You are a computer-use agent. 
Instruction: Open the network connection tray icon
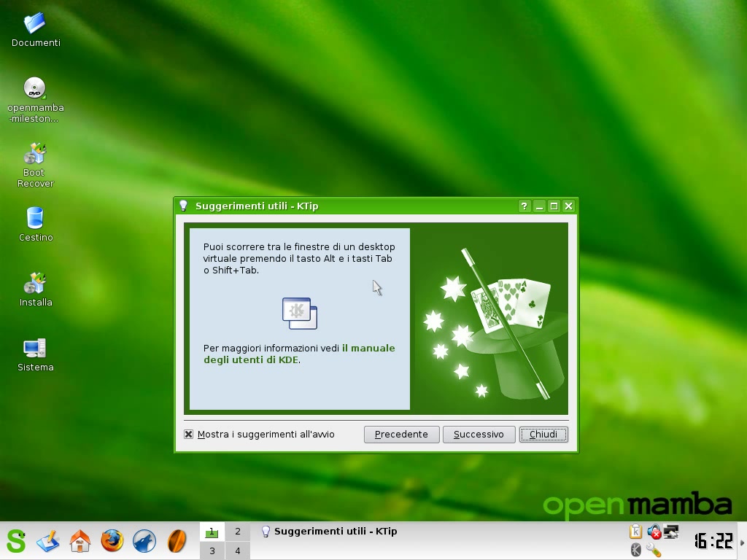pos(671,532)
